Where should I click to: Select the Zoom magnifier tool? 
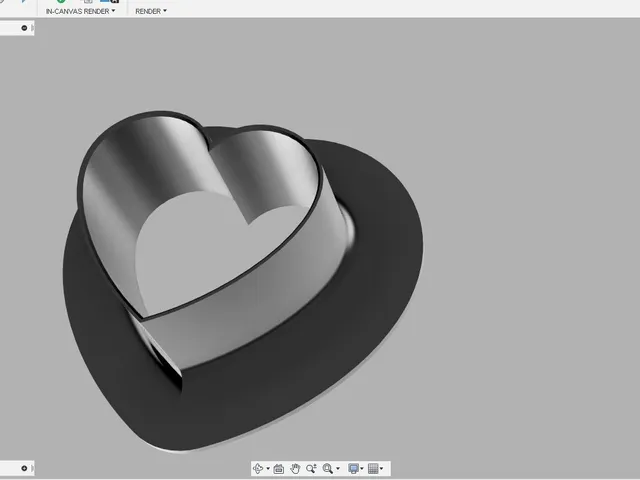pyautogui.click(x=311, y=469)
